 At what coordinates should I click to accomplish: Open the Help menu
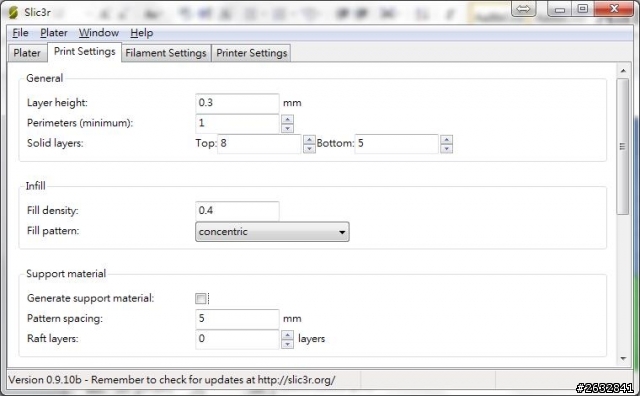(142, 33)
